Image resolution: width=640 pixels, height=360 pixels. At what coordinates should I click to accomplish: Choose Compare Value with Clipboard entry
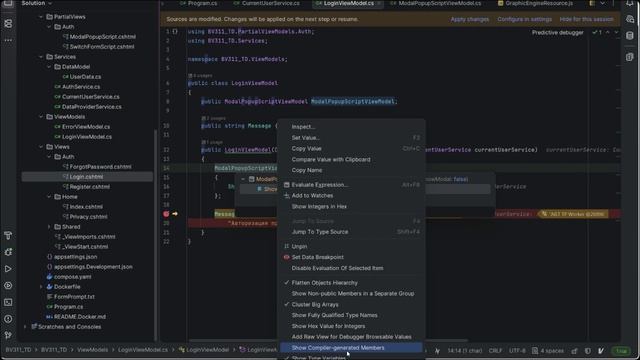pos(351,160)
